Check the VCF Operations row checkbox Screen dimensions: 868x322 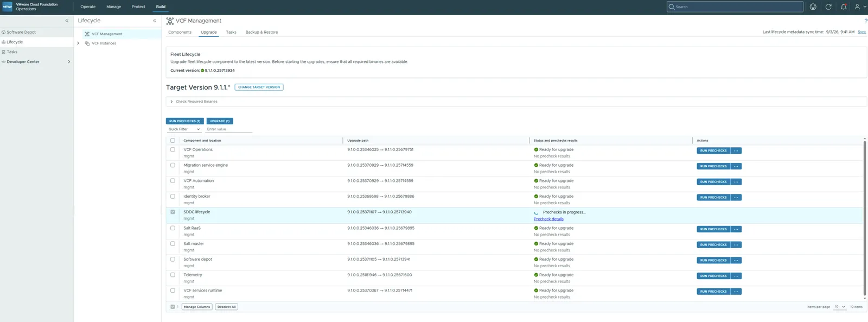[173, 149]
